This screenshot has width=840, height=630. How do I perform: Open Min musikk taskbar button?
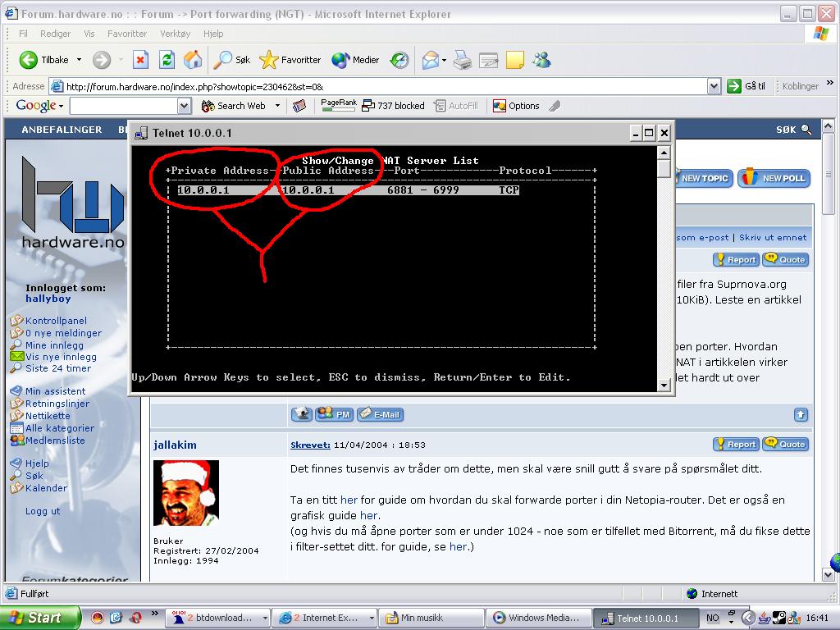pyautogui.click(x=431, y=618)
